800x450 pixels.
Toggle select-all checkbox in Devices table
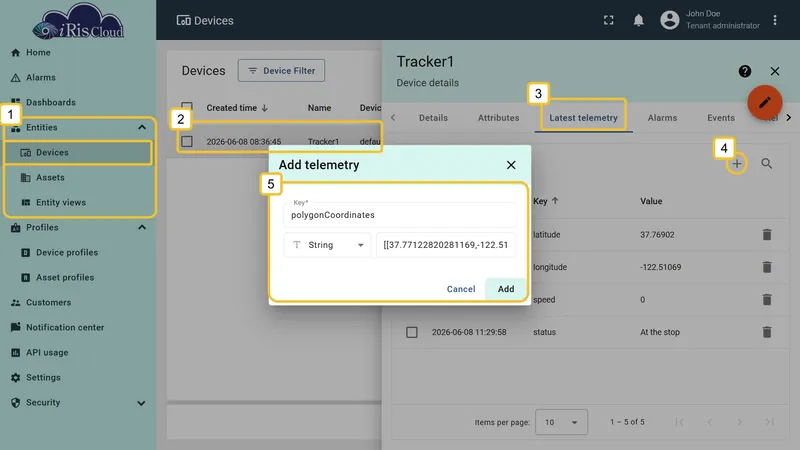click(x=187, y=108)
